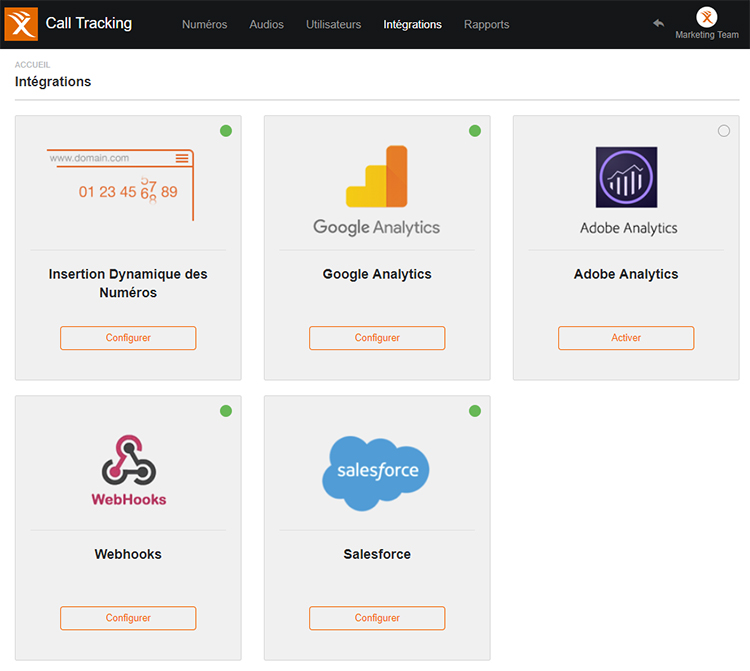Toggle green status dot on Google Analytics card
The height and width of the screenshot is (671, 750).
(475, 131)
